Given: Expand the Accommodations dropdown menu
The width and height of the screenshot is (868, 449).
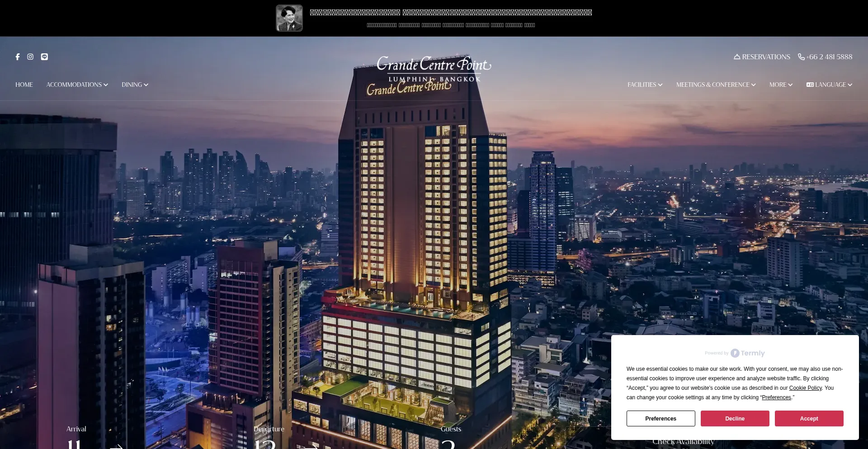Looking at the screenshot, I should click(x=77, y=85).
